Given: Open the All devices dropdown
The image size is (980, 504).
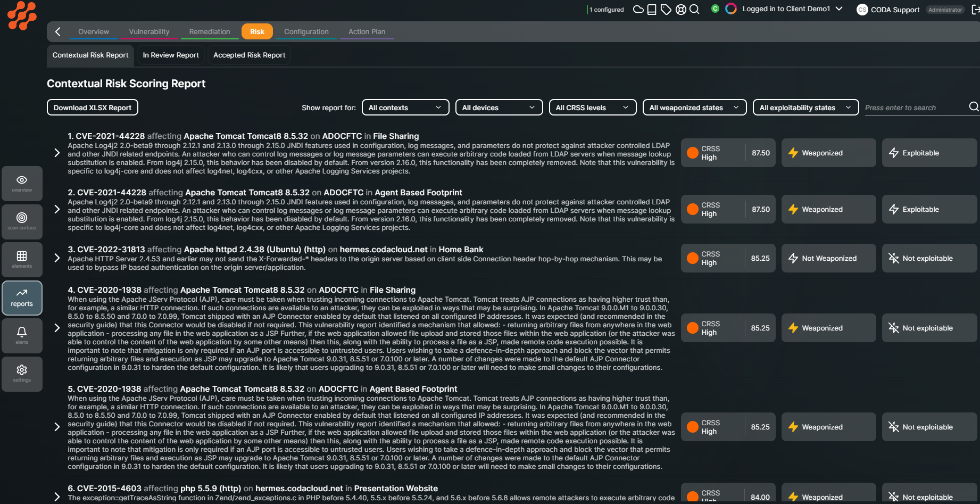Looking at the screenshot, I should pos(499,108).
